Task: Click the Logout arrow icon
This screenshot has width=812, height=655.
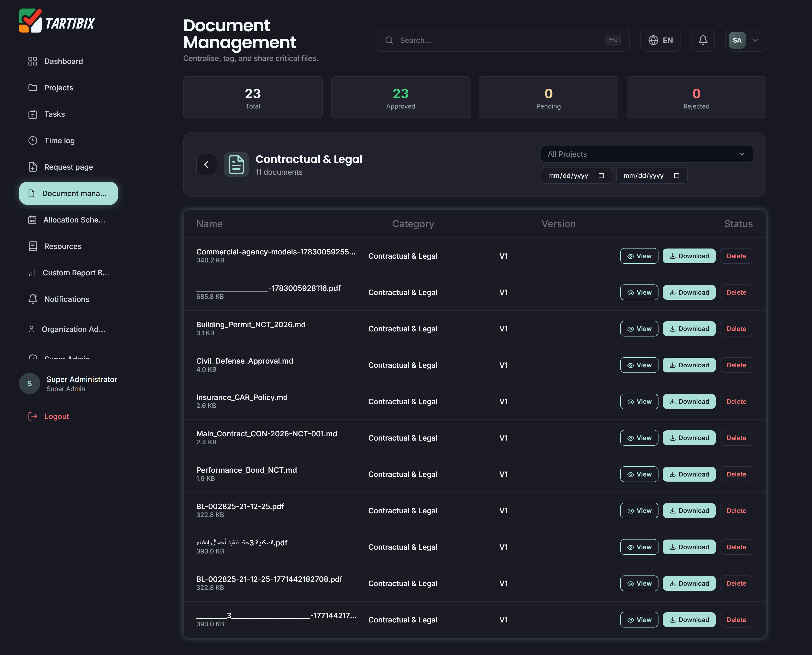Action: coord(33,416)
